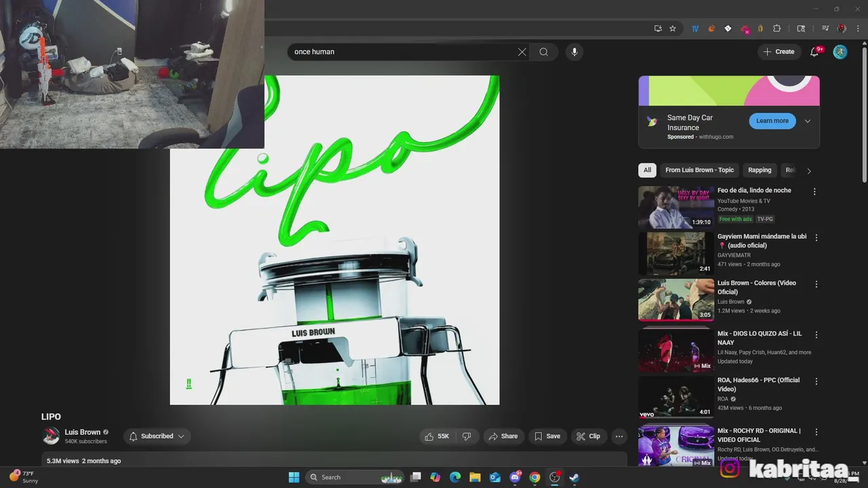Click Learn more on the insurance ad

tap(772, 121)
